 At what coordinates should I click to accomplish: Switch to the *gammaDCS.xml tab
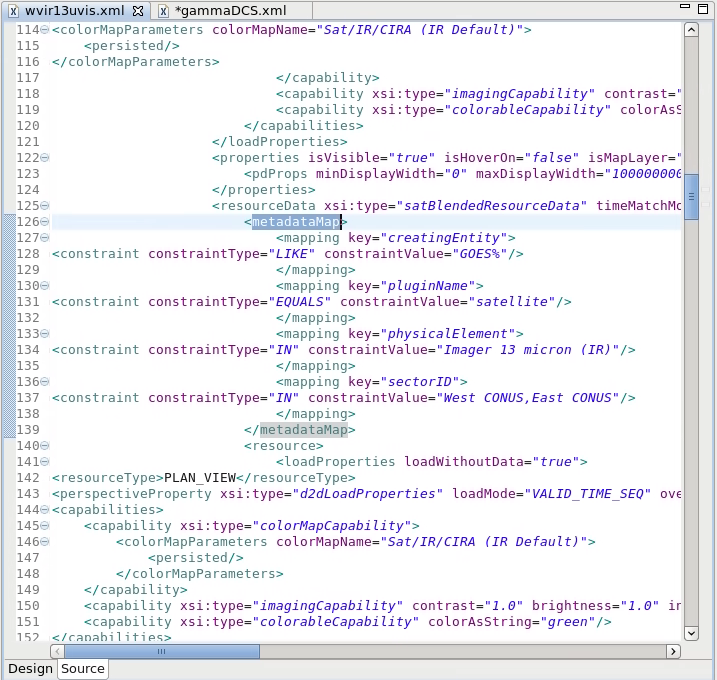pyautogui.click(x=230, y=11)
